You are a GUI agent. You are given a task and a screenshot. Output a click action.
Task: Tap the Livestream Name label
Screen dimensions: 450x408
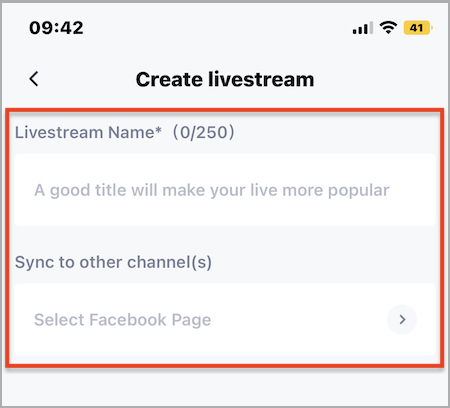pyautogui.click(x=85, y=132)
